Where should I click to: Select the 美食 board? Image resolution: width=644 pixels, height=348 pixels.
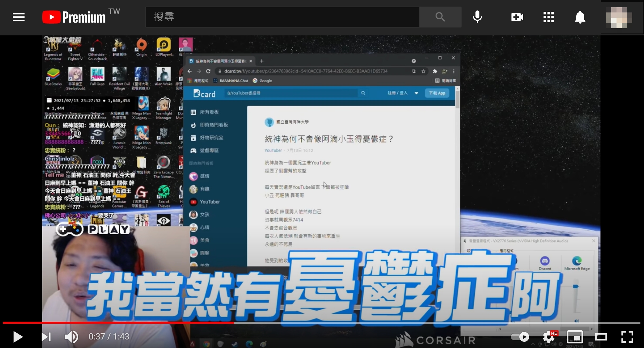coord(200,240)
